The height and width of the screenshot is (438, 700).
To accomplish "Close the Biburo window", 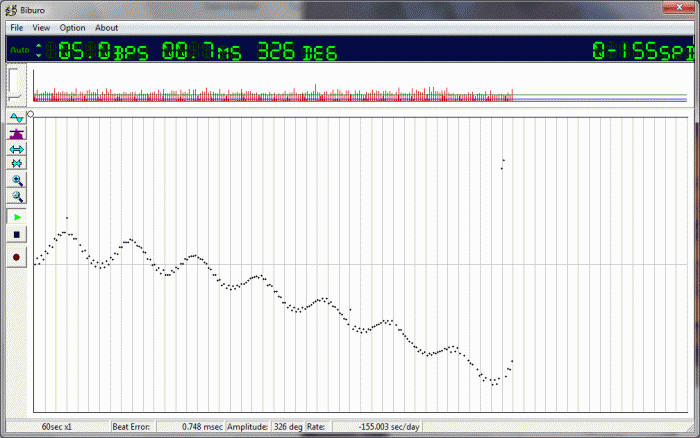I will (x=679, y=8).
